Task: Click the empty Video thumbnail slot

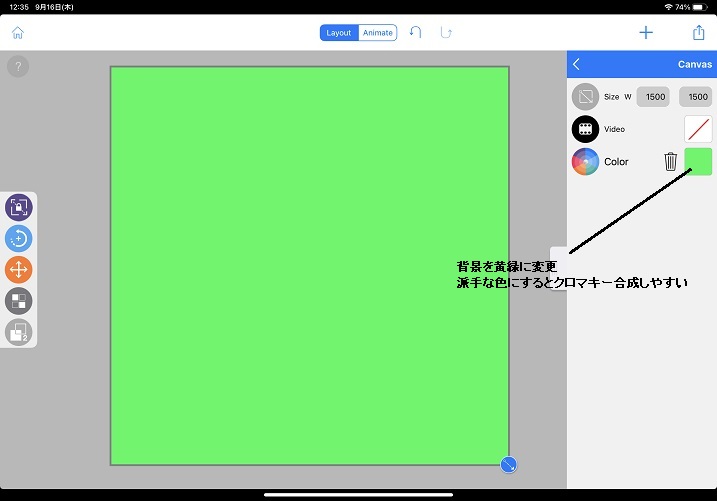Action: [x=698, y=129]
